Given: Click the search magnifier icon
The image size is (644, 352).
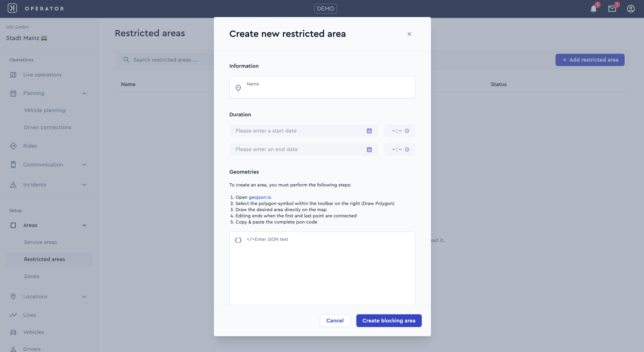Looking at the screenshot, I should tap(126, 60).
